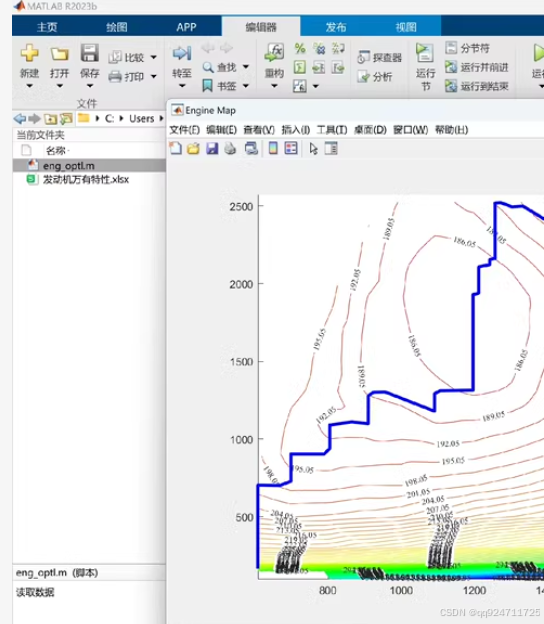Click the back arrow in folder toolbar

tap(20, 118)
